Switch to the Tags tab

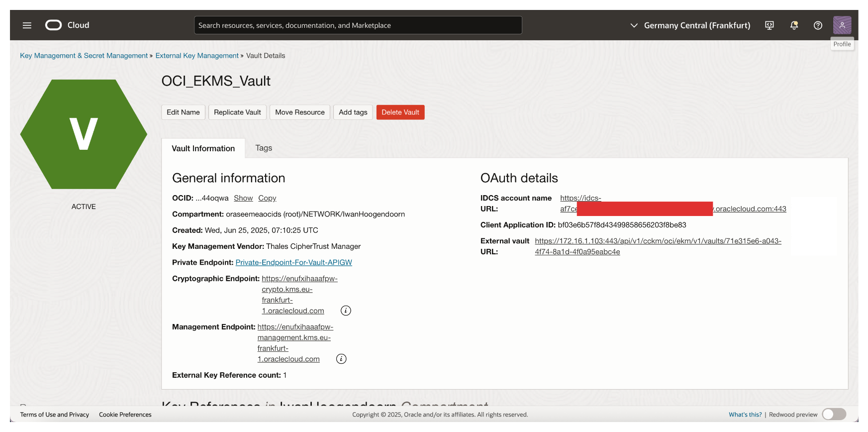pyautogui.click(x=264, y=148)
